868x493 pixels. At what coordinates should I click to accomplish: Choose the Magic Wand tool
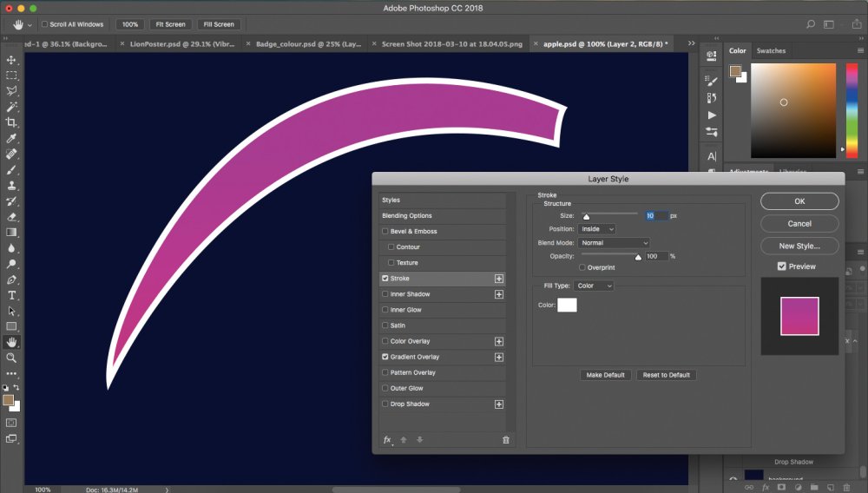11,107
